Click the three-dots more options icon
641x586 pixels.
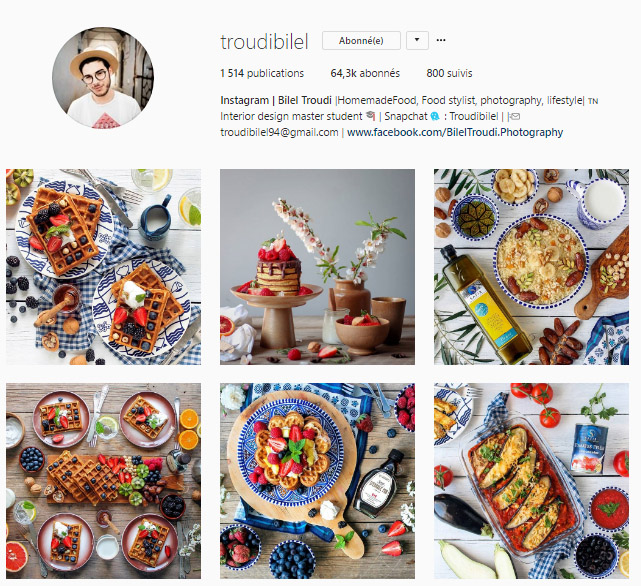441,40
